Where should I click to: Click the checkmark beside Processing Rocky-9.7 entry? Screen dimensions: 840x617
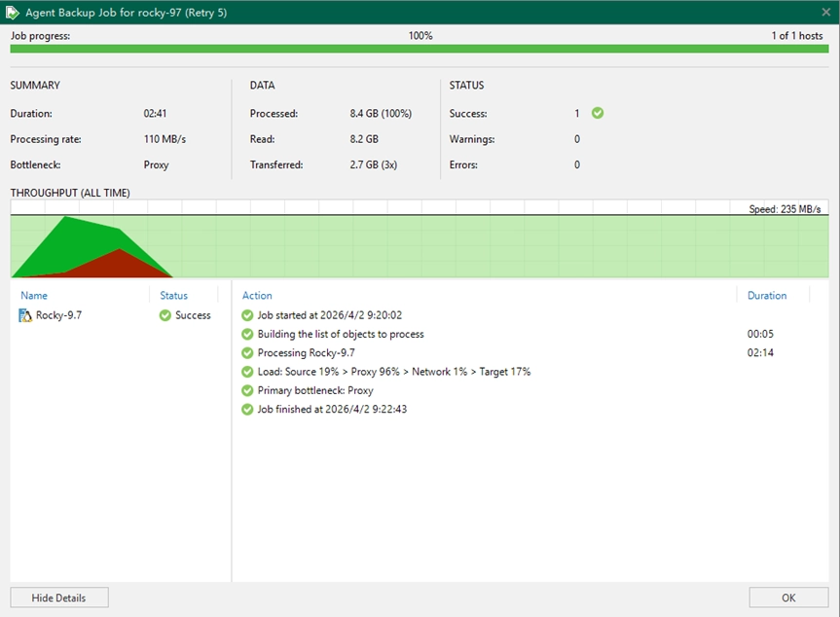tap(247, 353)
